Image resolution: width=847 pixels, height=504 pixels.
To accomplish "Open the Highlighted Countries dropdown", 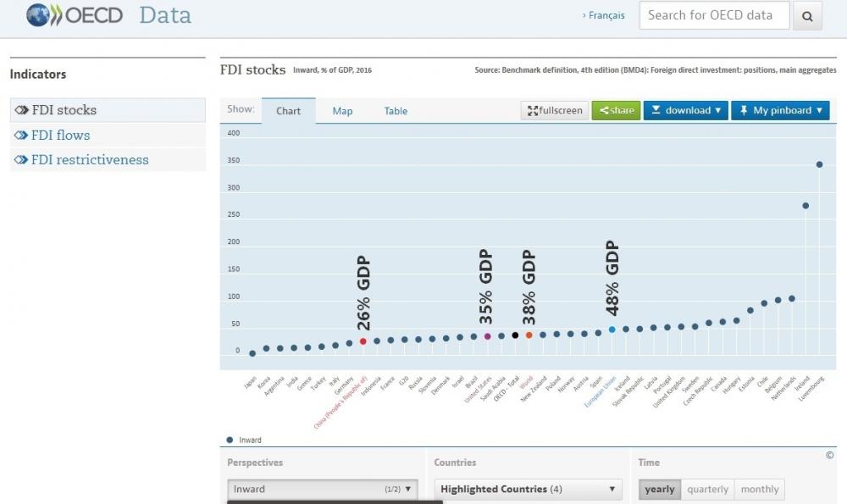I will click(x=529, y=489).
